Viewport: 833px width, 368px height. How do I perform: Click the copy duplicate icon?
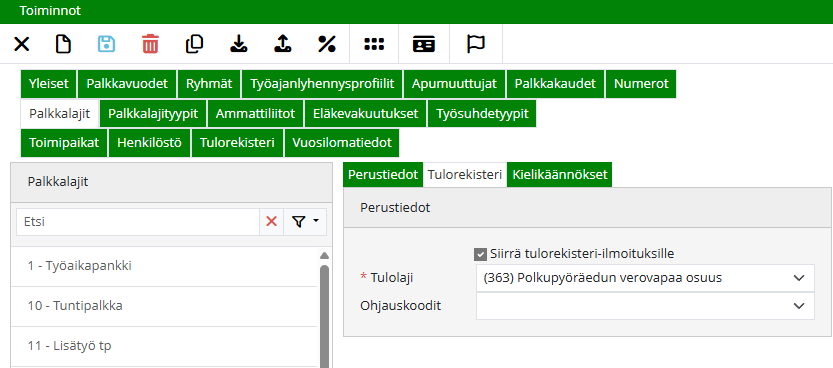(x=194, y=44)
